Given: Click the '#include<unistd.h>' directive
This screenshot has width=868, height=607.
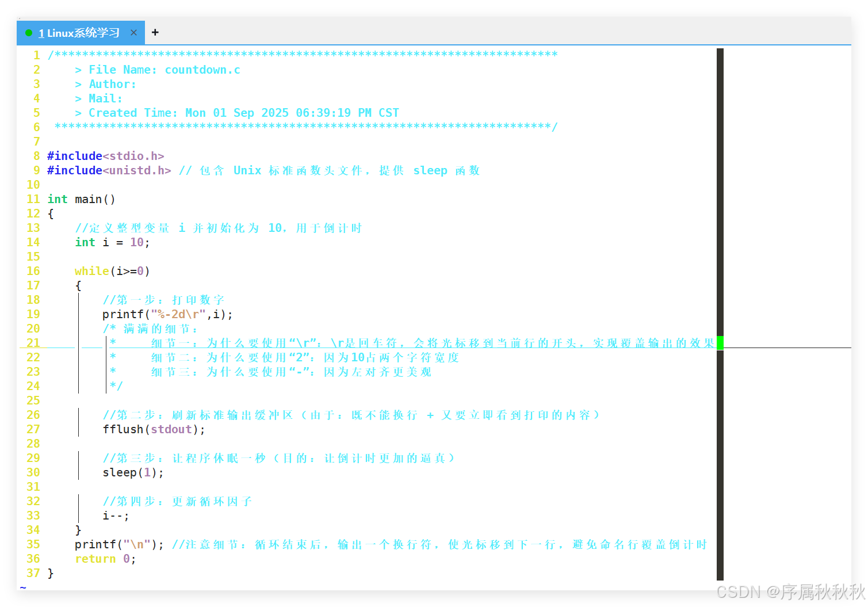Looking at the screenshot, I should click(x=109, y=170).
